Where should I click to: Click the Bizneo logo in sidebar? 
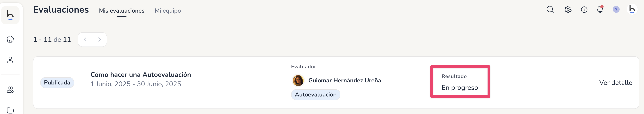[10, 15]
